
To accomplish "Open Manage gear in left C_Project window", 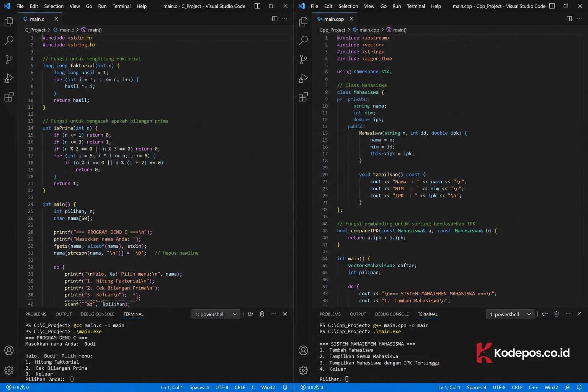I will click(9, 370).
